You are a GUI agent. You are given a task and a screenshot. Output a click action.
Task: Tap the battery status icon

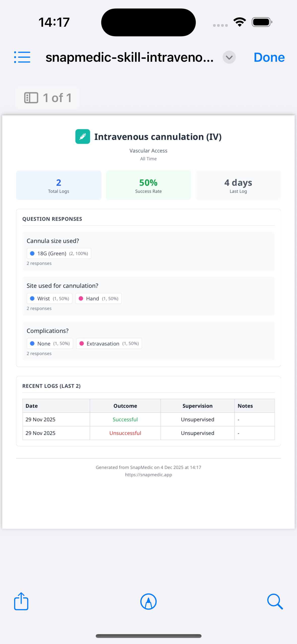pyautogui.click(x=262, y=22)
